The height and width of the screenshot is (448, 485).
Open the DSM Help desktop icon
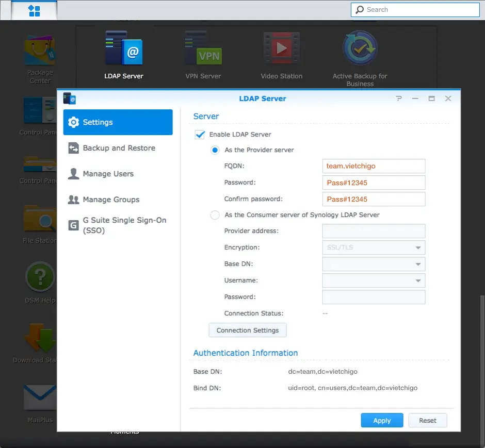pos(40,277)
